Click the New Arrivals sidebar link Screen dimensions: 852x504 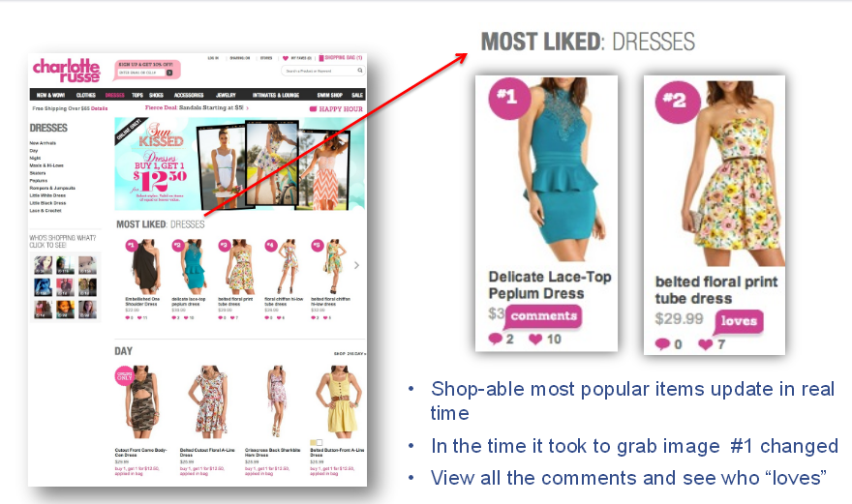[43, 143]
